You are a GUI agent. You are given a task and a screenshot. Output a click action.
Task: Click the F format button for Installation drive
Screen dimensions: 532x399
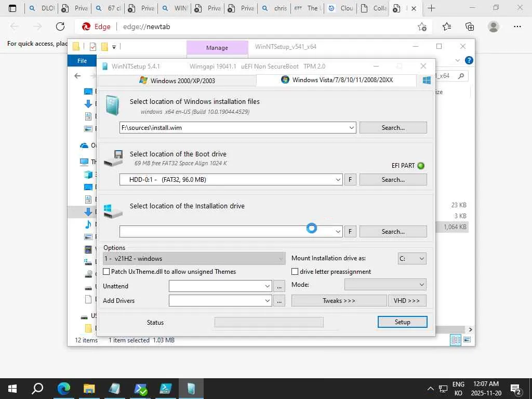point(350,231)
